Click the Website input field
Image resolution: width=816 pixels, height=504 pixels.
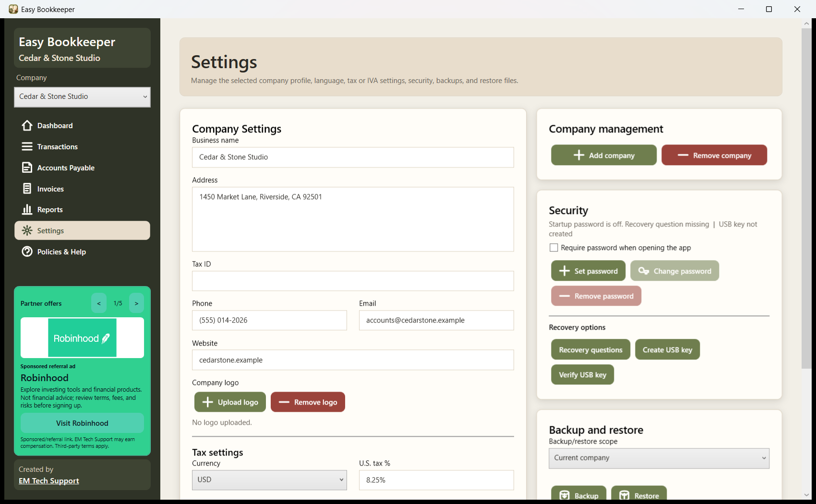point(353,360)
